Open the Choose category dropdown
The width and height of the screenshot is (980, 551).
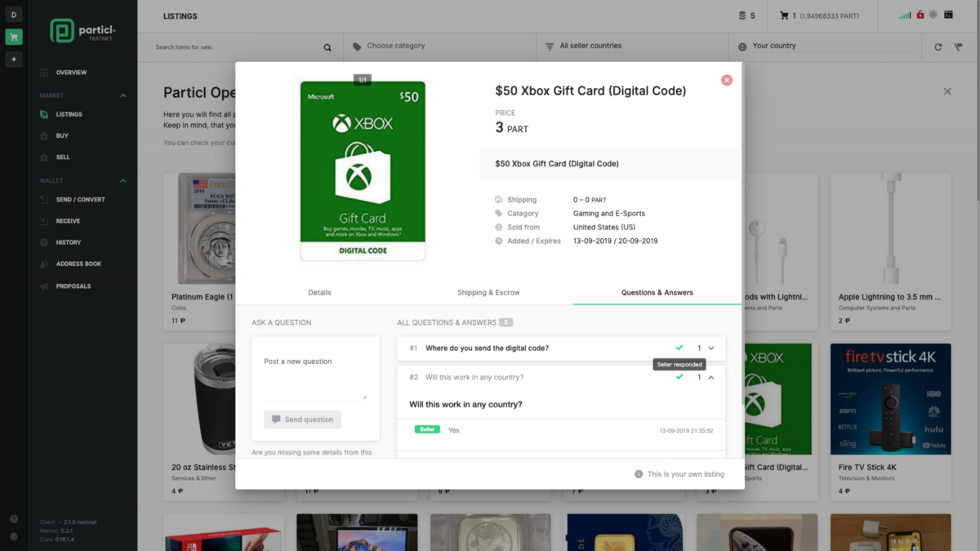click(440, 47)
